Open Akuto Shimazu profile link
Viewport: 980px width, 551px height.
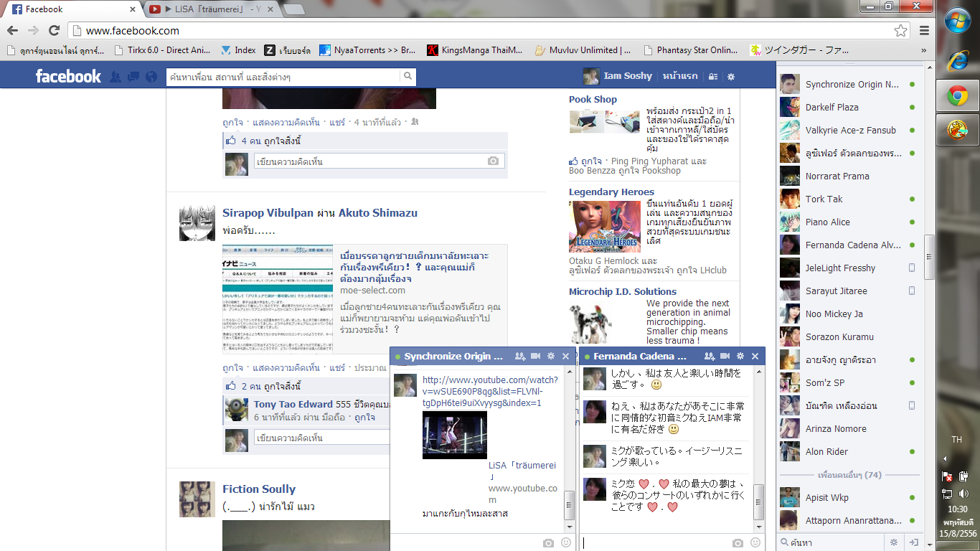[378, 213]
